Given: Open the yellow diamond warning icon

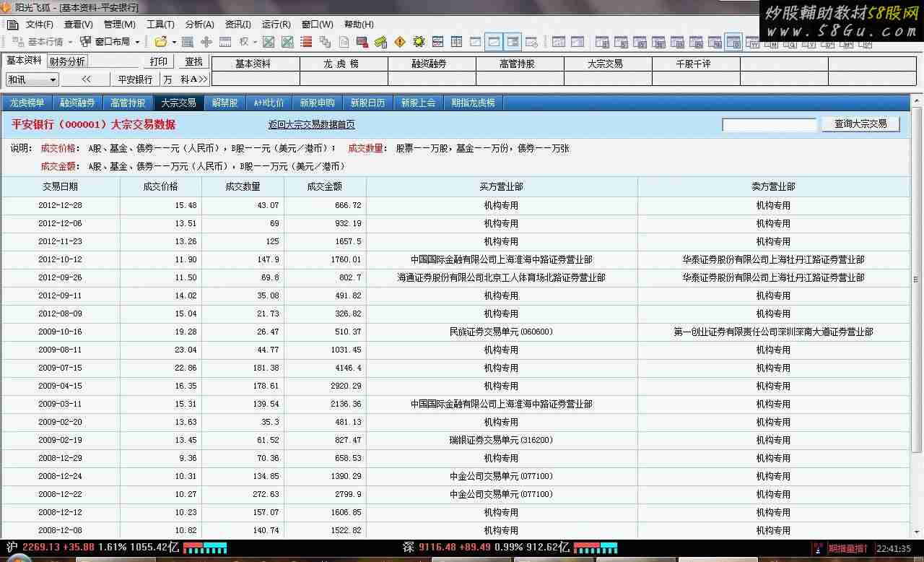Looking at the screenshot, I should pyautogui.click(x=400, y=42).
